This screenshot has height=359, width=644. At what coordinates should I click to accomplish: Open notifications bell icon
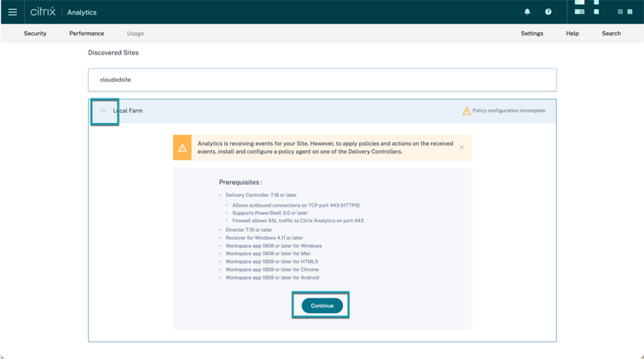click(527, 12)
